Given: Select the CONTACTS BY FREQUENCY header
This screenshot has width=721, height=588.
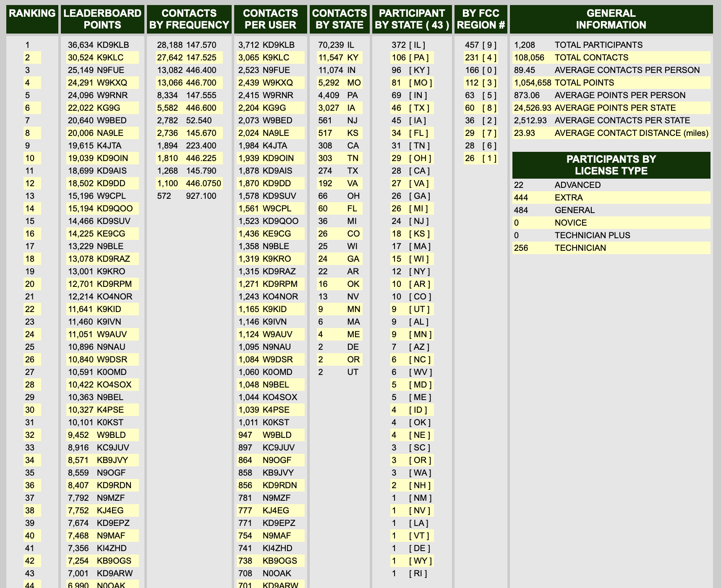Looking at the screenshot, I should click(189, 19).
